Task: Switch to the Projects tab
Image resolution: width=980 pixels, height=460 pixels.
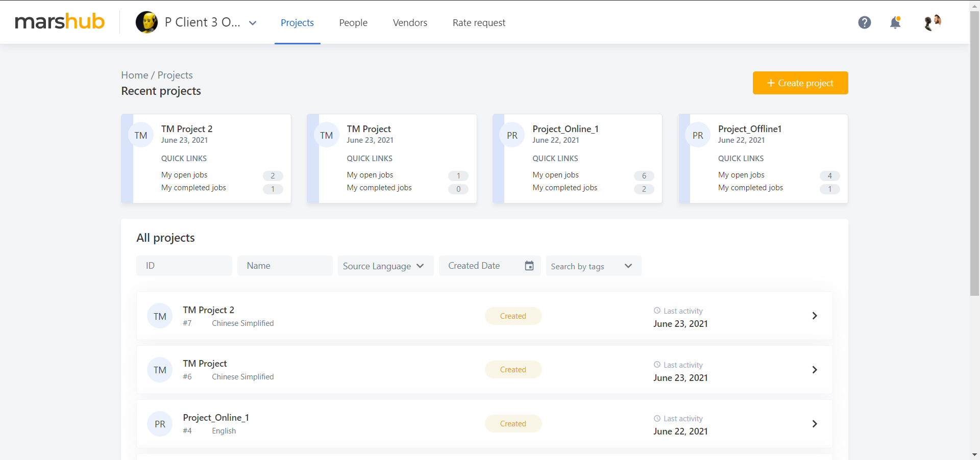Action: [x=297, y=22]
